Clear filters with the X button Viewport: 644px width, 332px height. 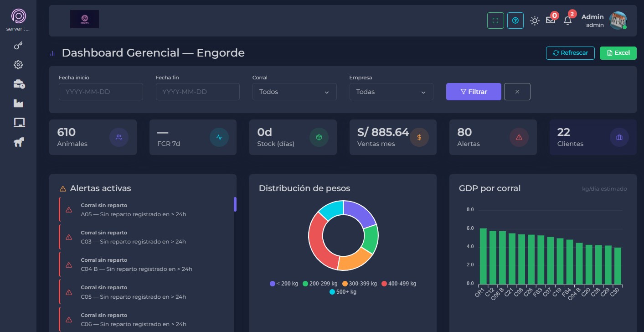(517, 92)
